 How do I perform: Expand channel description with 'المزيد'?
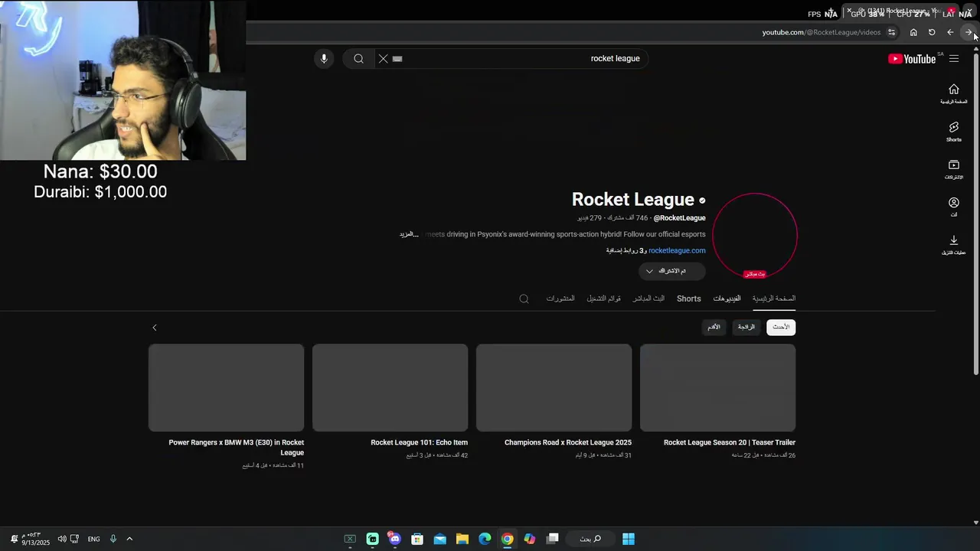click(x=407, y=234)
